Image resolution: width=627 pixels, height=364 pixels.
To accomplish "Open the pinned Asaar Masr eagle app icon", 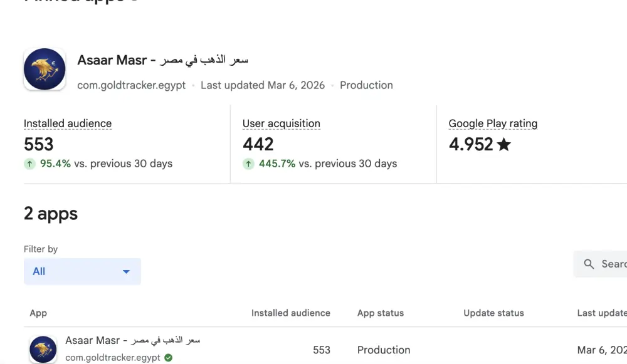I will [x=45, y=69].
